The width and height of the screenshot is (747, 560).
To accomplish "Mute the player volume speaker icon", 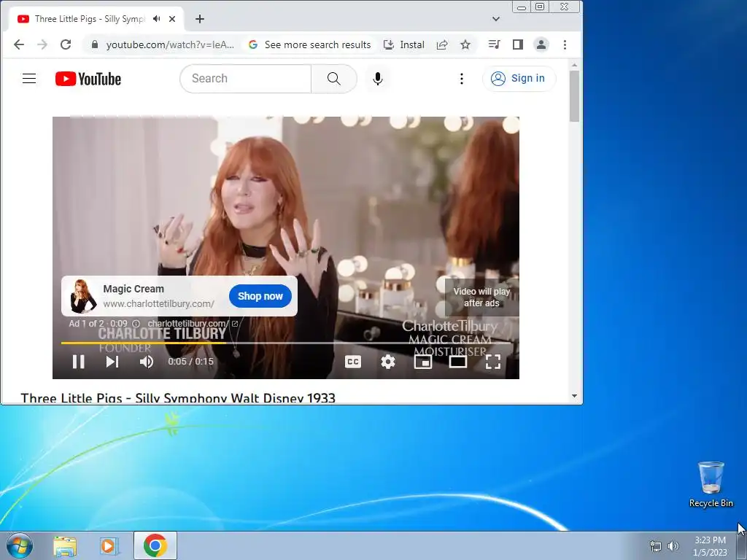I will (146, 362).
